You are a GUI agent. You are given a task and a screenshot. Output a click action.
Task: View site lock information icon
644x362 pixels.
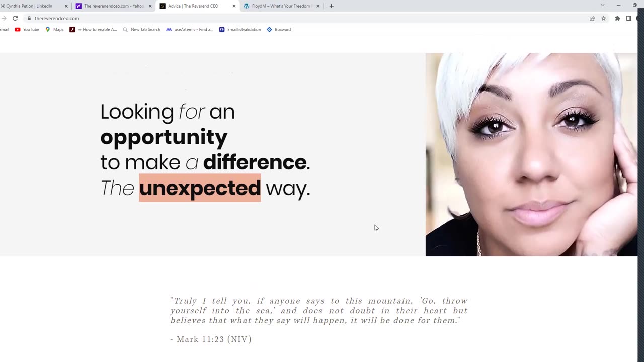coord(29,18)
